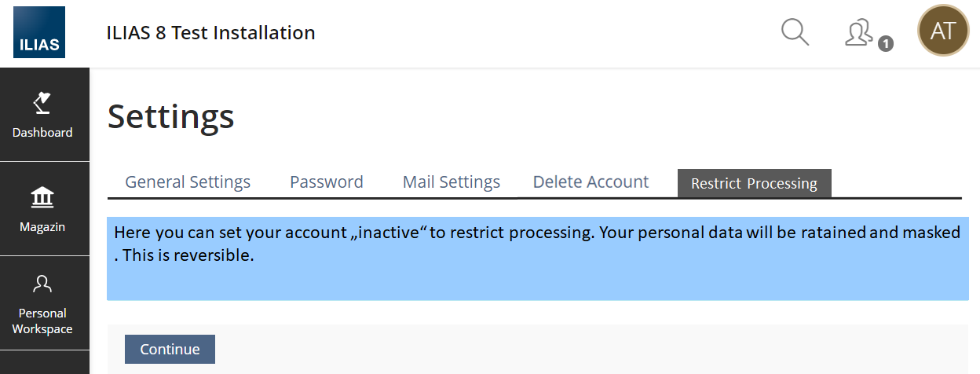Click the Personal Workspace label
980x374 pixels.
tap(42, 321)
